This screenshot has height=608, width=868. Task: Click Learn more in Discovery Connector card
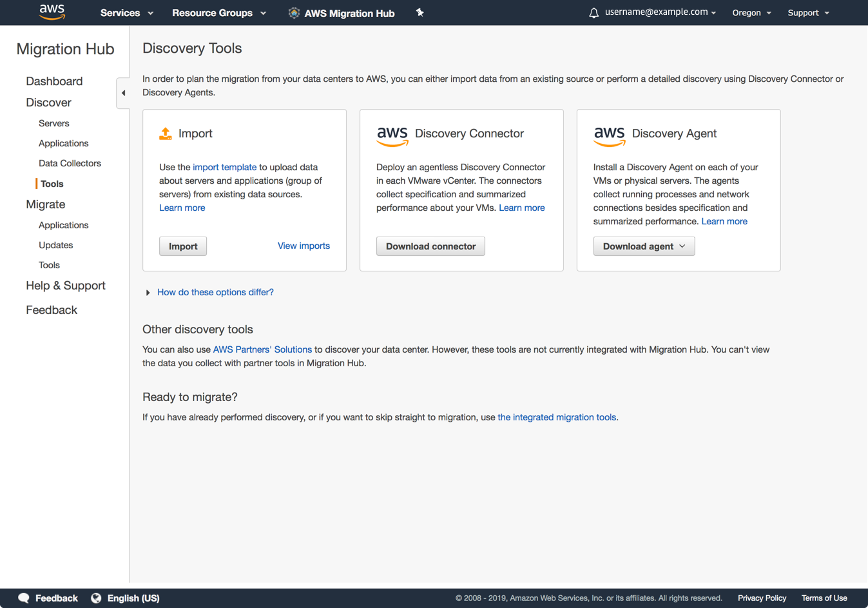point(522,208)
